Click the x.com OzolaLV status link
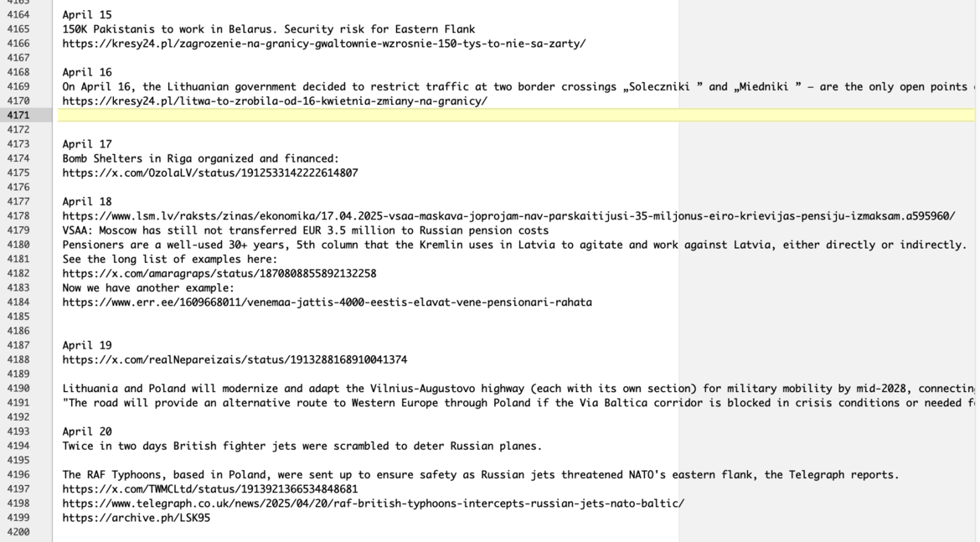Image resolution: width=980 pixels, height=542 pixels. [x=209, y=173]
